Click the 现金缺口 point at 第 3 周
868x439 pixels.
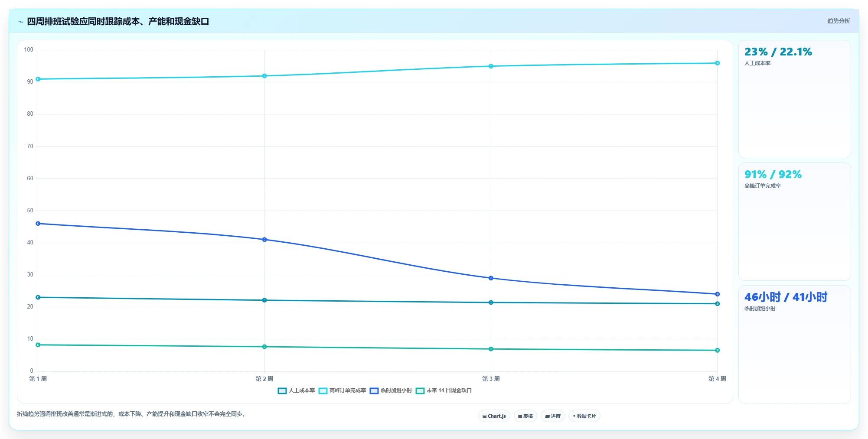(x=491, y=349)
